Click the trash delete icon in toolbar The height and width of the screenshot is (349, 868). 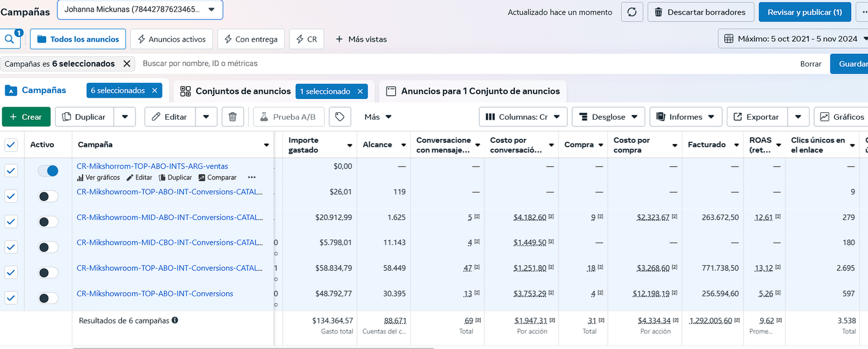pyautogui.click(x=233, y=117)
